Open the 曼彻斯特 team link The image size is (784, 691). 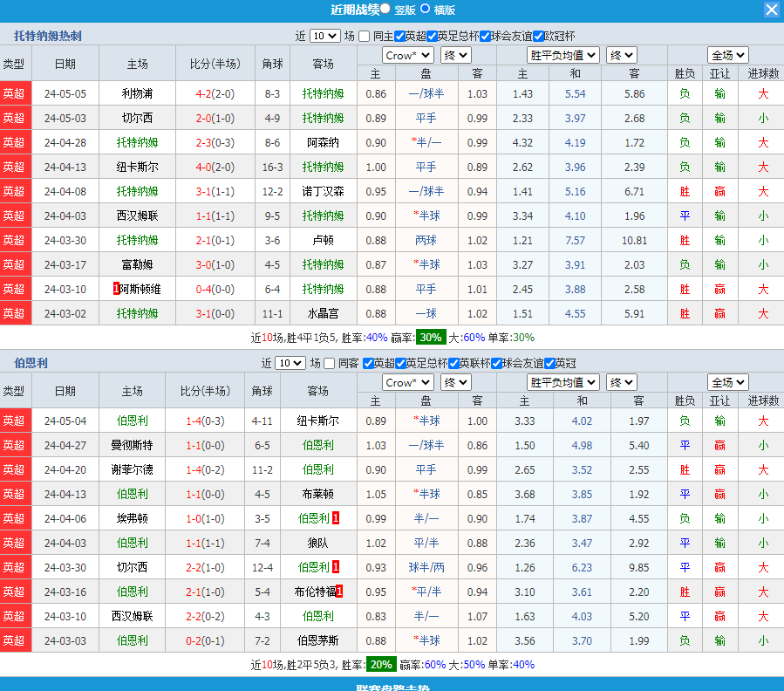pyautogui.click(x=132, y=445)
